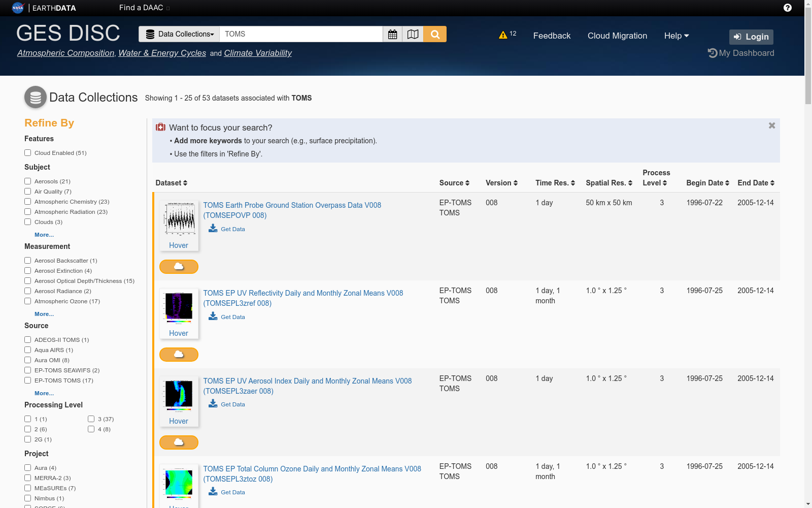Check Atmospheric Ozone (17) measurement filter
Screen dimensions: 812x508
[28, 301]
